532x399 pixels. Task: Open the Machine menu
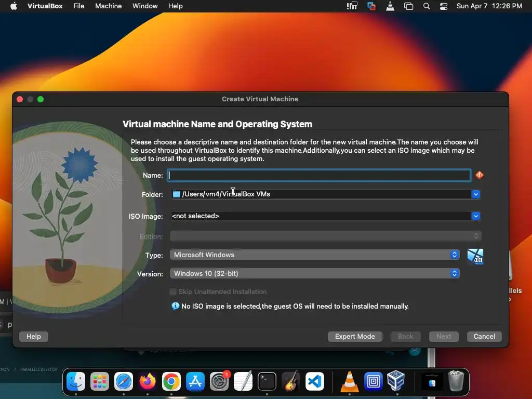(108, 6)
